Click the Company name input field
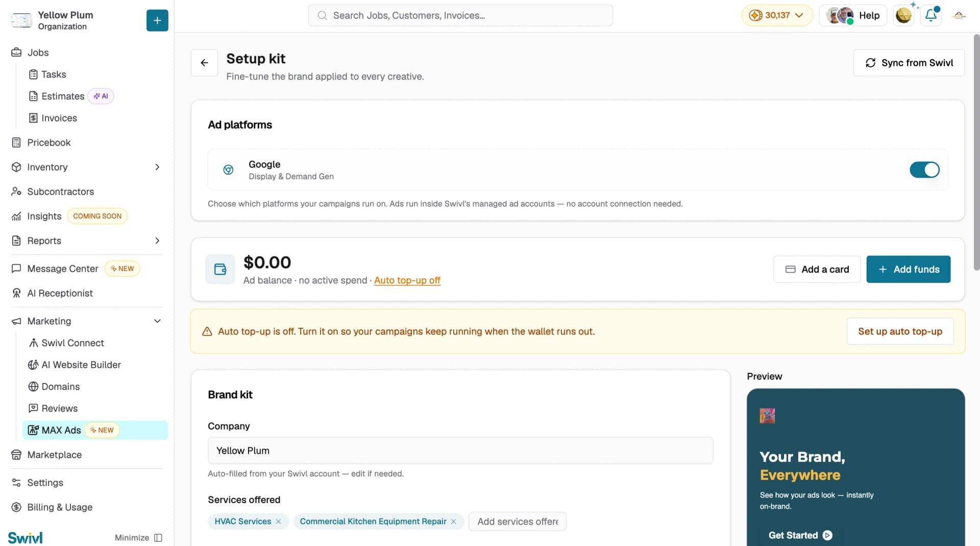The width and height of the screenshot is (980, 546). pyautogui.click(x=460, y=450)
